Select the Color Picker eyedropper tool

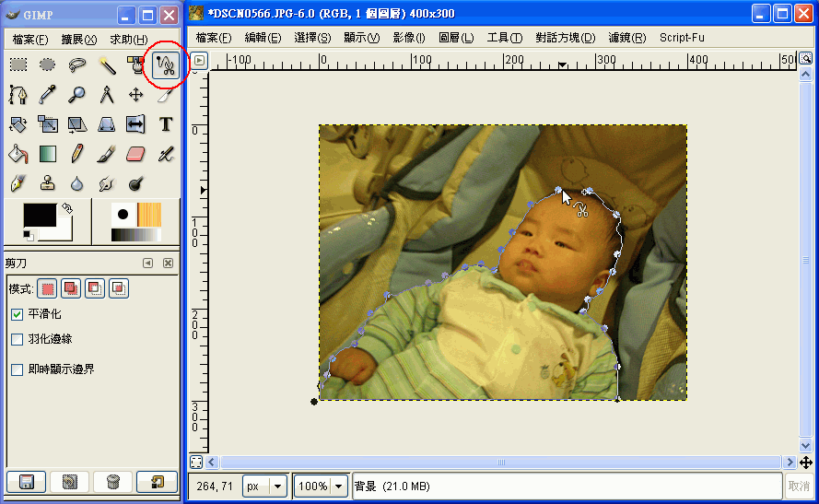click(x=48, y=95)
